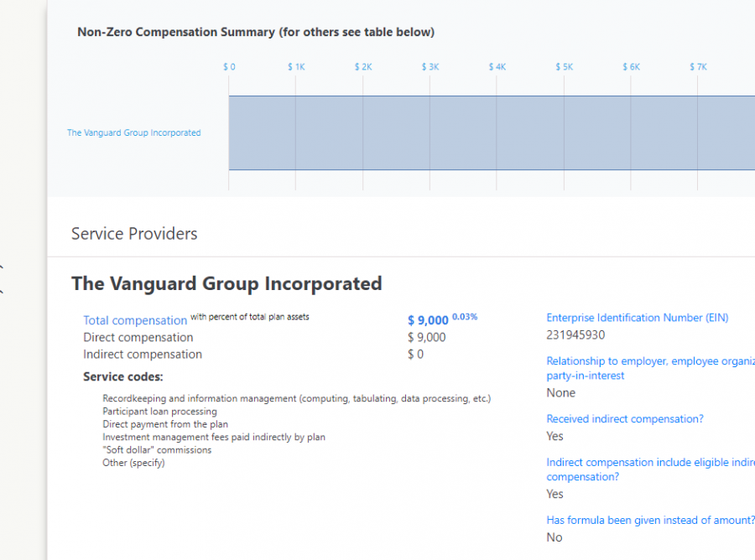Click the Vanguard Group label beside the chart bar
Screen dimensions: 755x560
click(133, 132)
